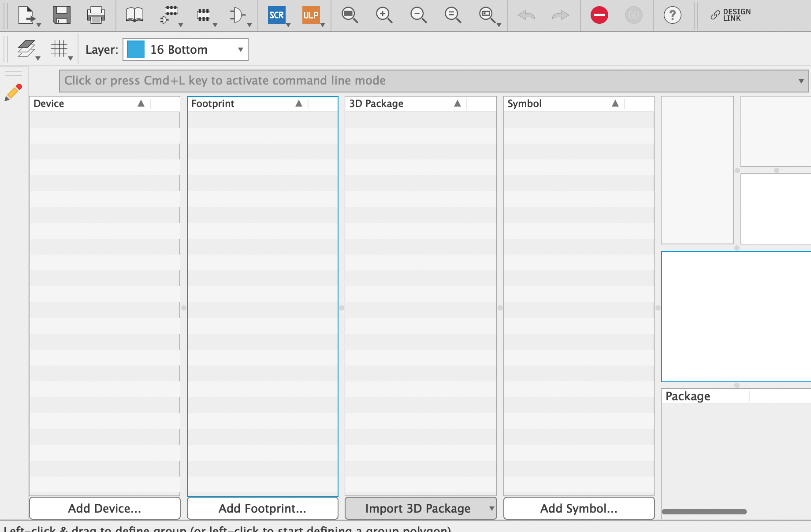Click the open/new file icon

click(x=26, y=15)
